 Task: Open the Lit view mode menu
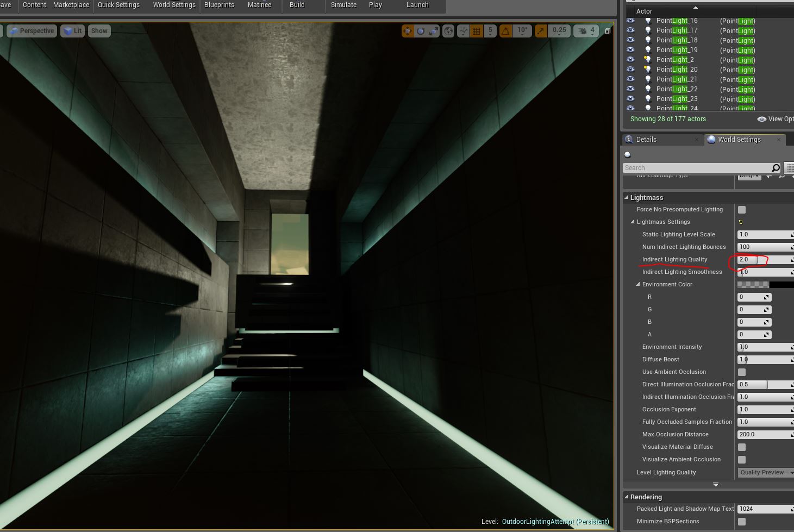[x=72, y=31]
